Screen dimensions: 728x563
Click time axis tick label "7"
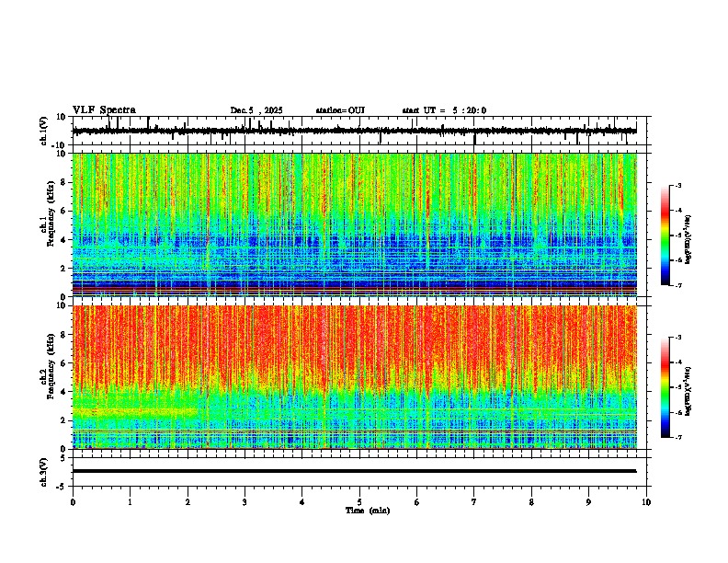click(x=474, y=502)
